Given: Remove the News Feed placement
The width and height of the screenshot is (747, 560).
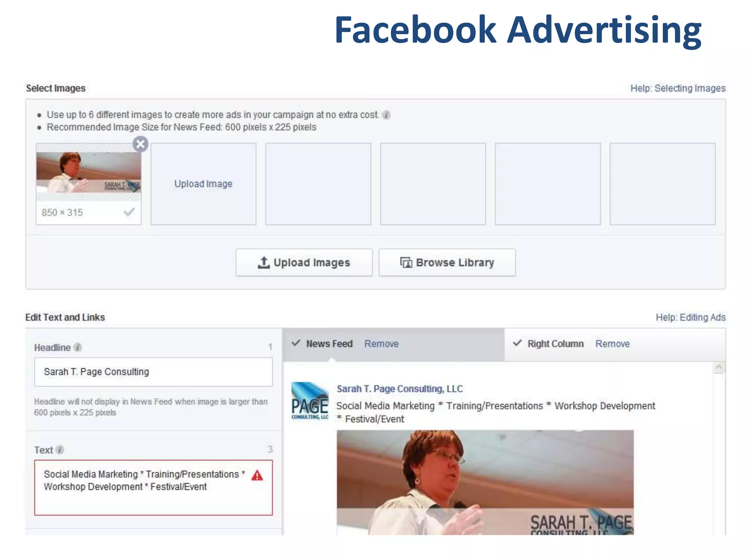Looking at the screenshot, I should coord(382,343).
